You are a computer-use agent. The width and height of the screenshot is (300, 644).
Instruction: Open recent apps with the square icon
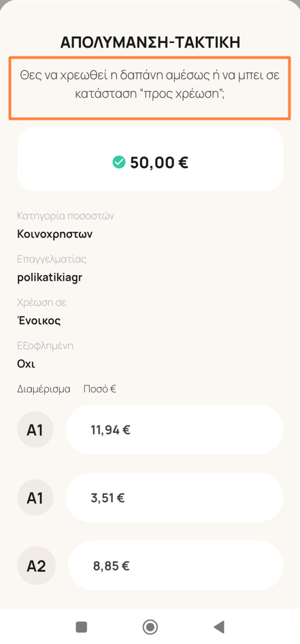[81, 627]
